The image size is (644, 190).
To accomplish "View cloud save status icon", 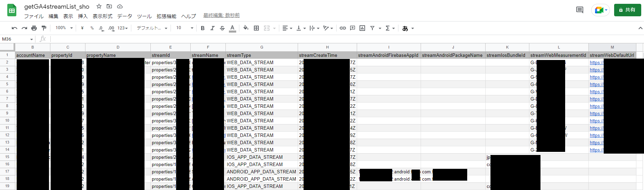I will coord(120,6).
